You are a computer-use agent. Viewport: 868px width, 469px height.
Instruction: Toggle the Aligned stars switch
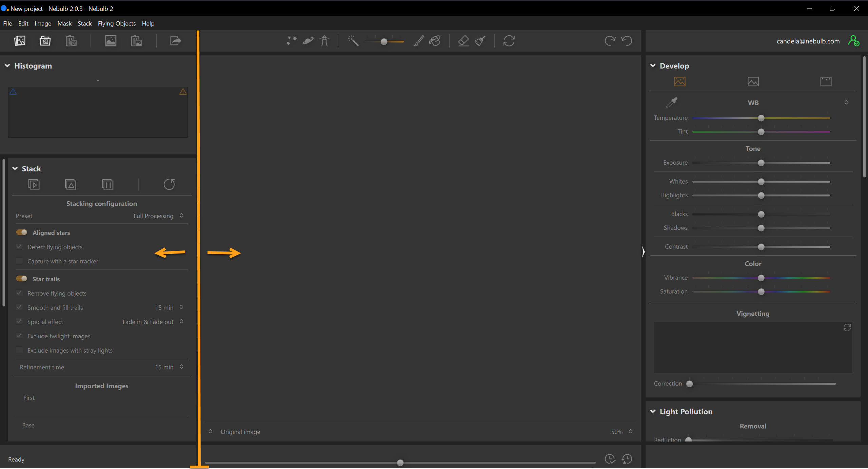click(x=22, y=232)
